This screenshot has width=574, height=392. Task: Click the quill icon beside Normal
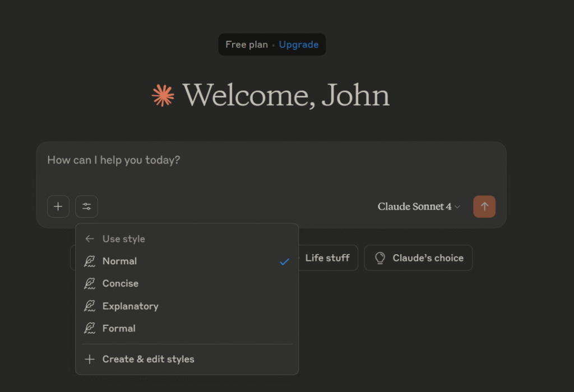click(x=90, y=261)
